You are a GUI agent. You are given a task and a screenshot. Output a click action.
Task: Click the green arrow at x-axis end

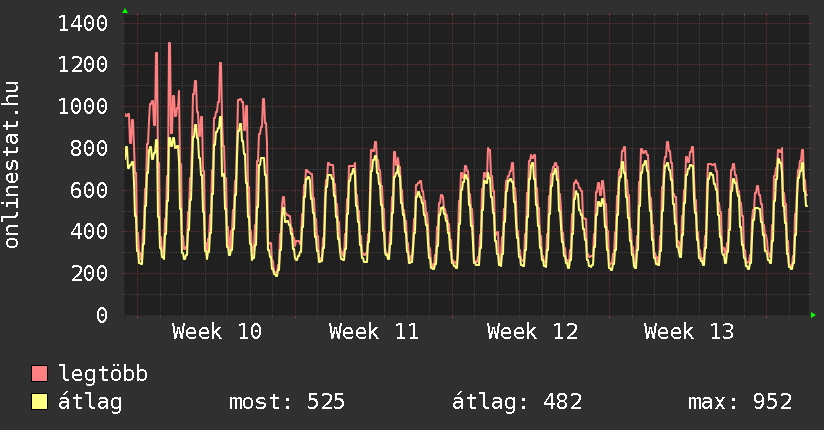click(813, 315)
